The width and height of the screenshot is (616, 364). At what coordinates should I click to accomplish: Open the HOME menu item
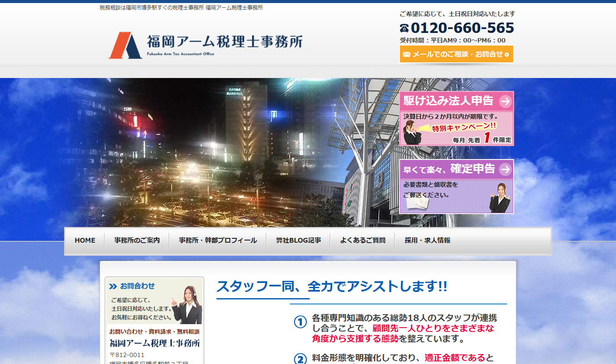[x=85, y=240]
